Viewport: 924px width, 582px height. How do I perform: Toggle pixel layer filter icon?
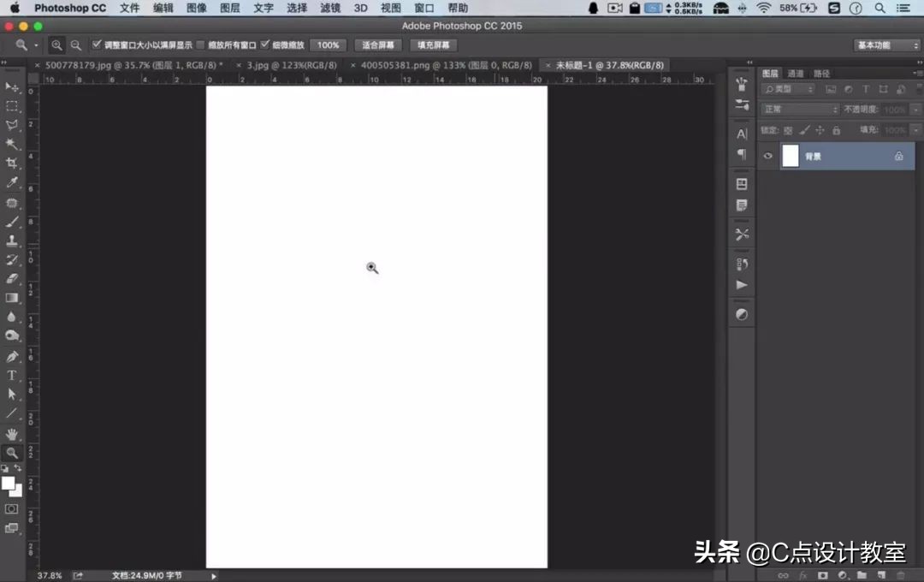click(830, 89)
